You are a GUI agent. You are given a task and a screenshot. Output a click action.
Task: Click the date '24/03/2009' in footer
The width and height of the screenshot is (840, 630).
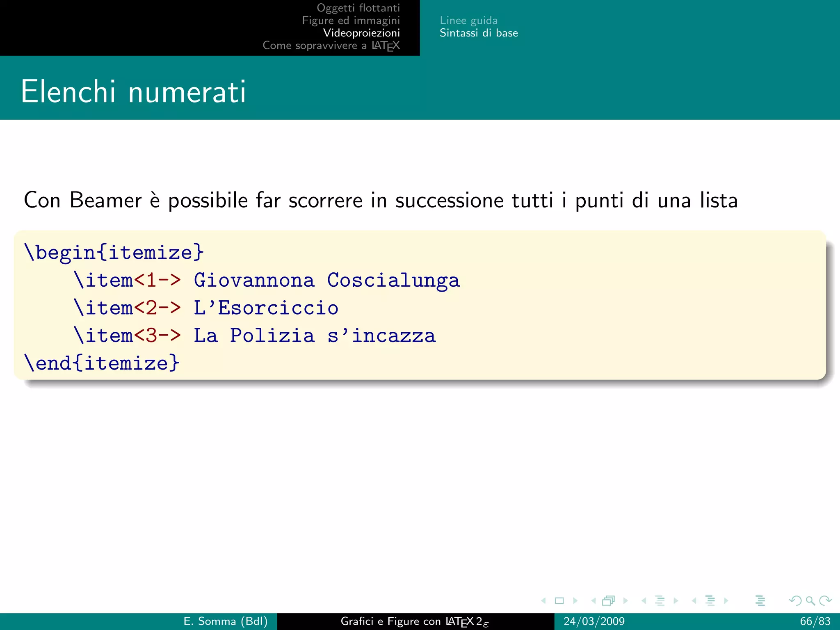tap(594, 621)
